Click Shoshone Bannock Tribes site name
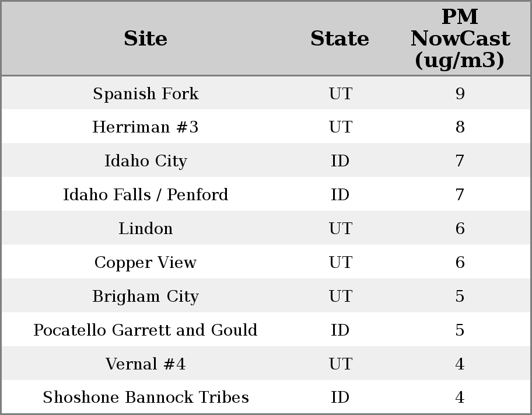This screenshot has width=532, height=415. click(x=145, y=397)
